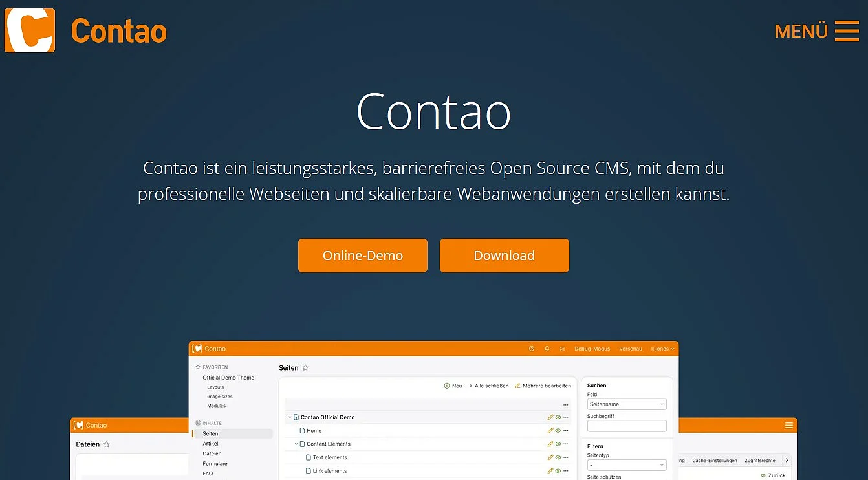The height and width of the screenshot is (480, 868).
Task: Toggle Debug-Modus in the backend header
Action: click(592, 349)
